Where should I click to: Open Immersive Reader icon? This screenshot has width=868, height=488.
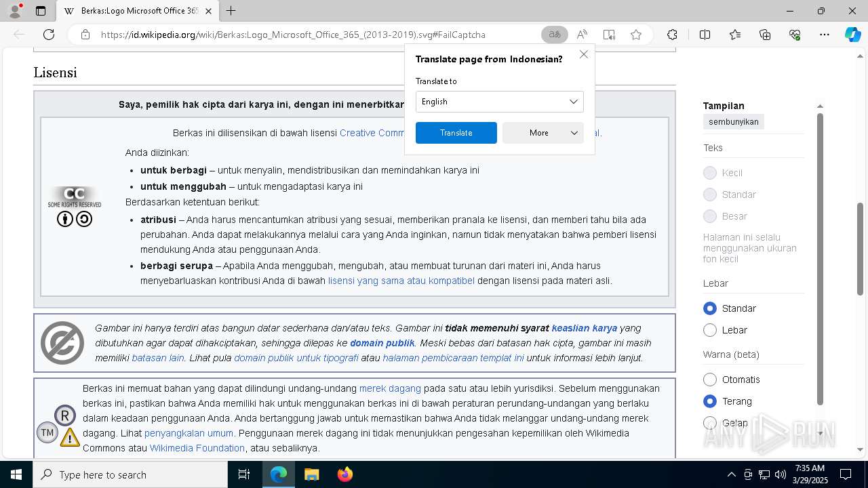609,35
